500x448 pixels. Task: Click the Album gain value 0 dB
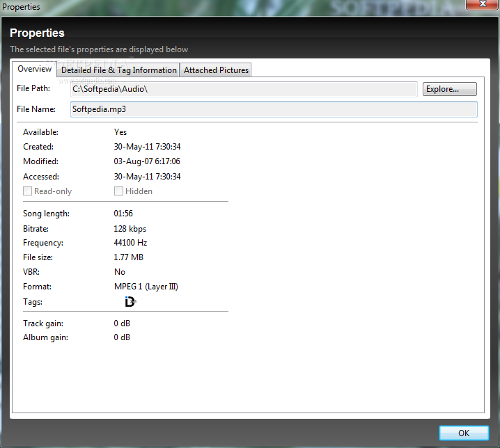[122, 337]
